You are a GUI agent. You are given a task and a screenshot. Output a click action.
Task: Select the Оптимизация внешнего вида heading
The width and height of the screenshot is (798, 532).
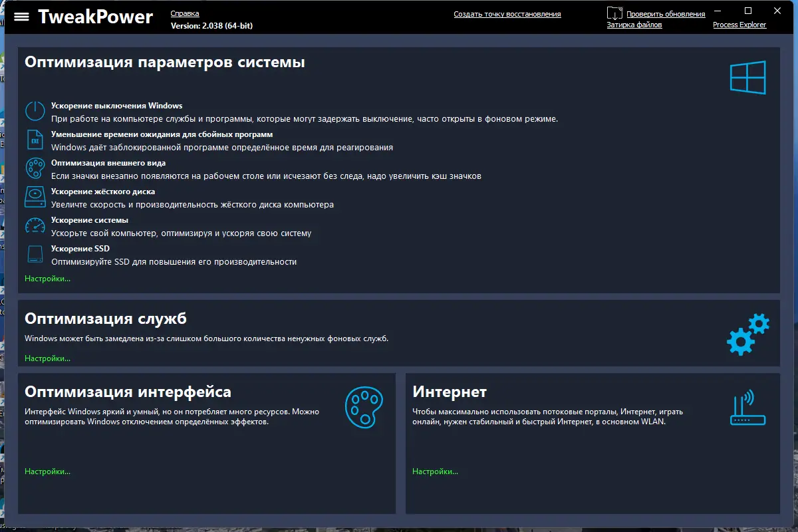108,163
